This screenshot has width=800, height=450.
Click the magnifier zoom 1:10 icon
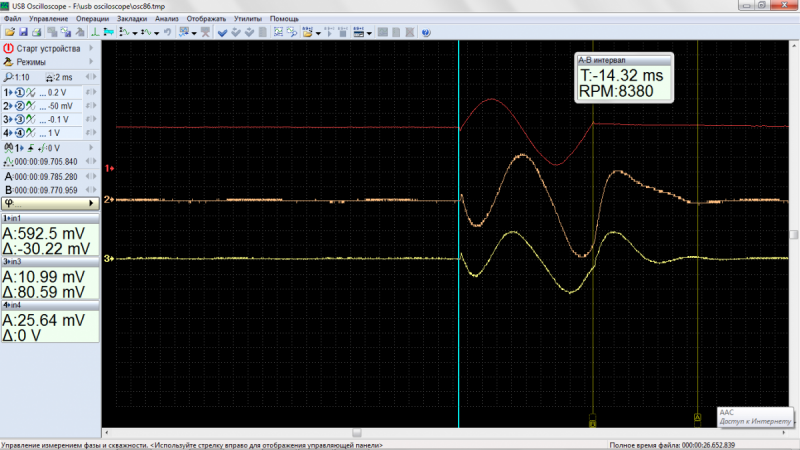[x=8, y=77]
